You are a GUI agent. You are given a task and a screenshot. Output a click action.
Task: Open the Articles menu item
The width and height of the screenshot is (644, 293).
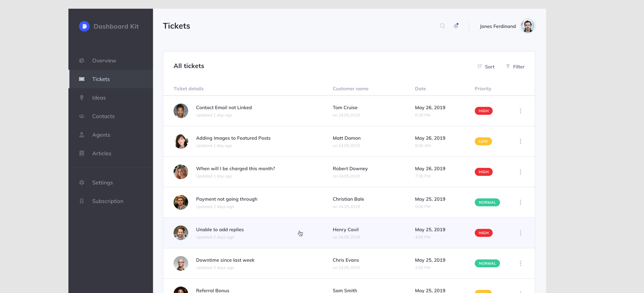(x=110, y=153)
